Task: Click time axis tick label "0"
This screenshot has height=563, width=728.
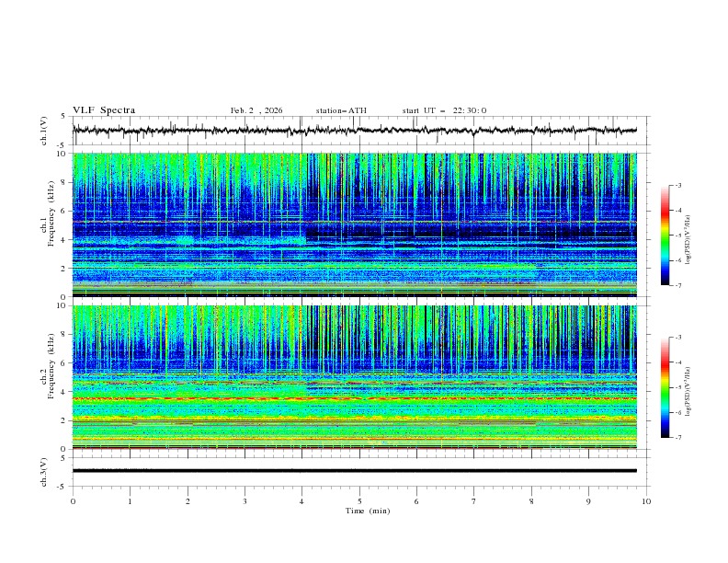Action: (x=73, y=501)
